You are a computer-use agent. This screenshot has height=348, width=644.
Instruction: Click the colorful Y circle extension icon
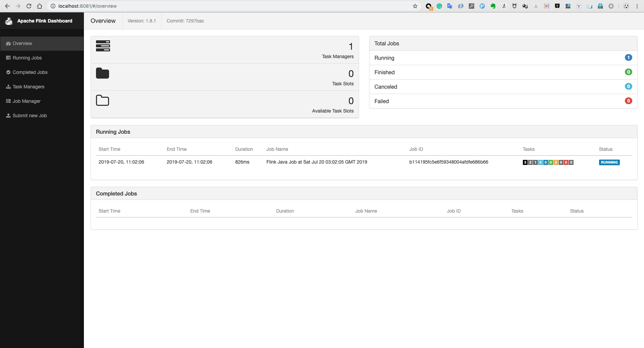click(x=579, y=6)
